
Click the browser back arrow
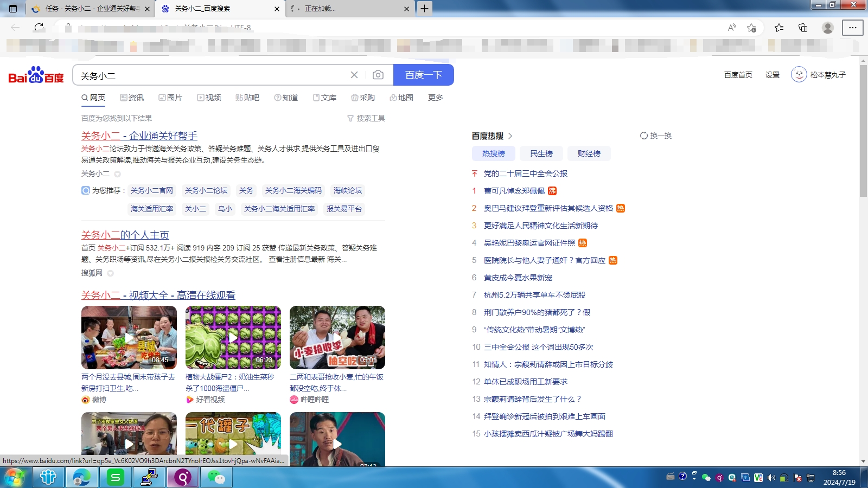(x=15, y=28)
